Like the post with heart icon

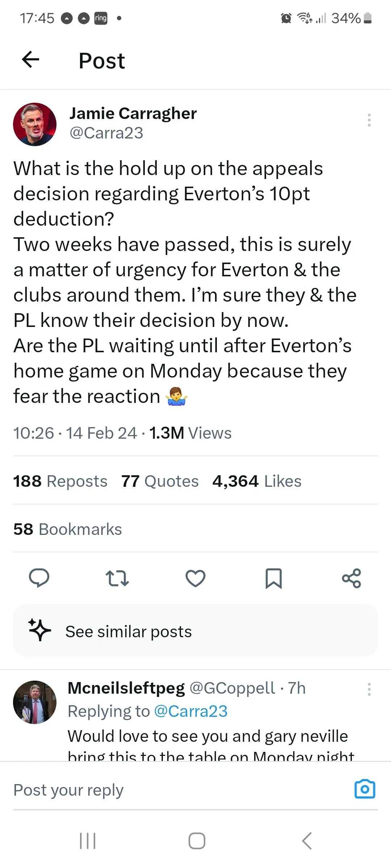coord(195,578)
